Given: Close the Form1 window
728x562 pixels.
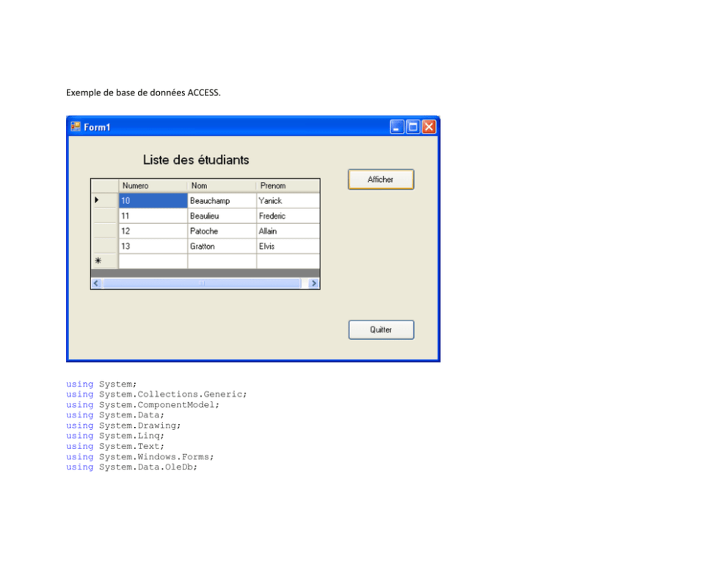Looking at the screenshot, I should (429, 127).
